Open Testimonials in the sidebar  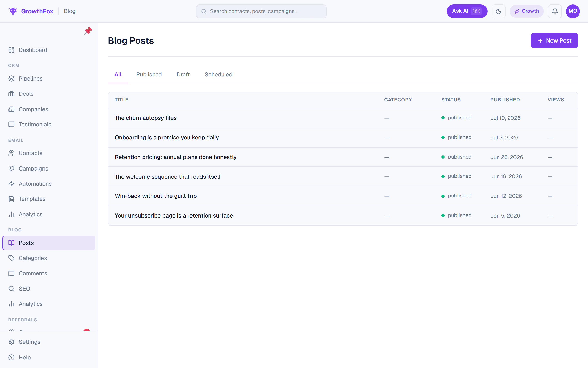click(49, 124)
